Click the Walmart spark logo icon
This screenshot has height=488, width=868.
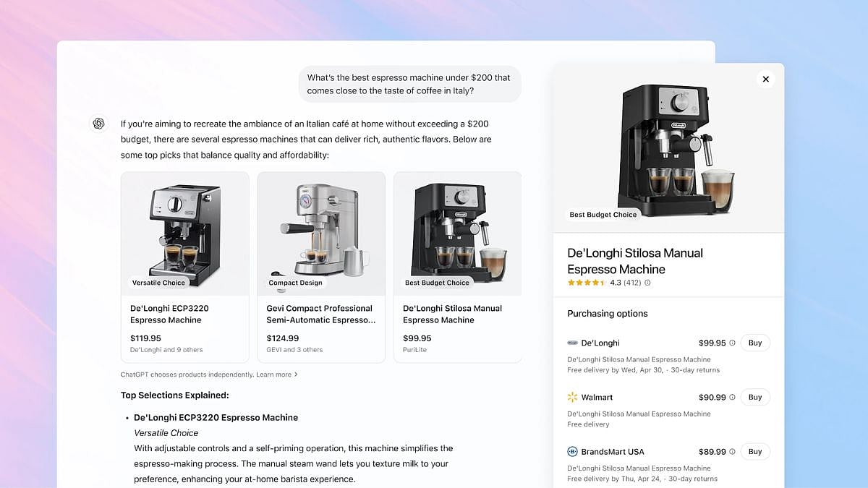(572, 397)
